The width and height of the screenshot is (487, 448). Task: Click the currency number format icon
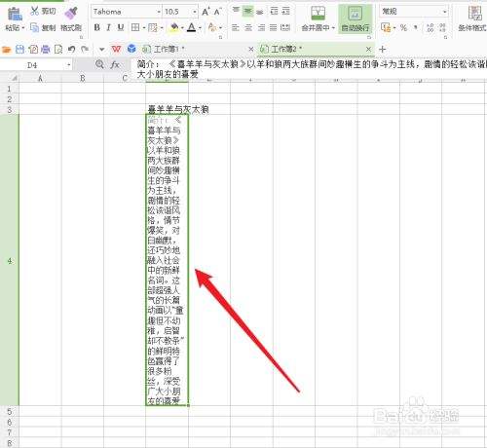click(x=386, y=27)
